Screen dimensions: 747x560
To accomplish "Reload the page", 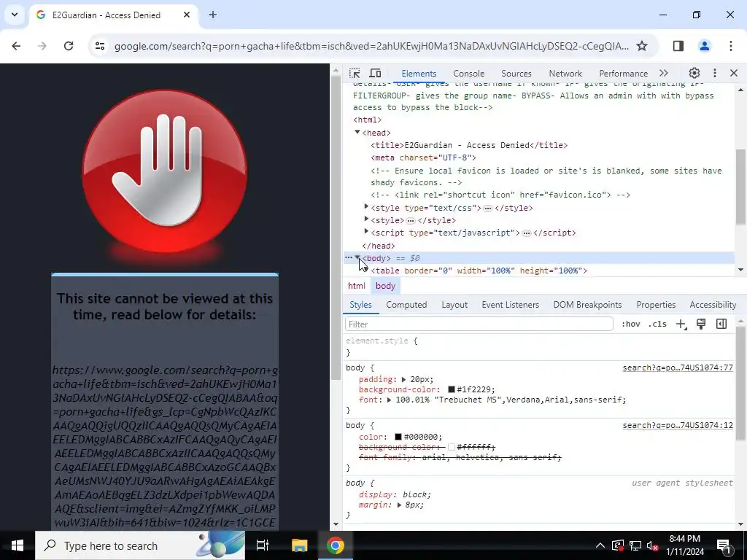I will (69, 46).
